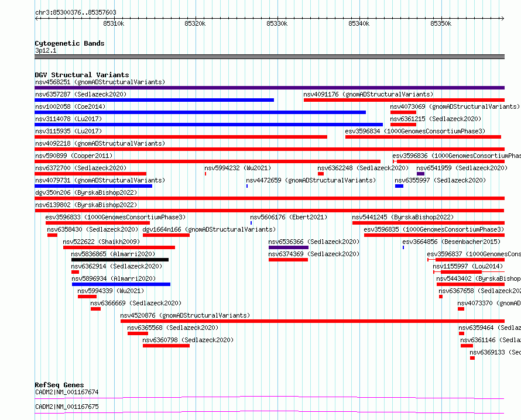Click the DGV Structural Variants track title

pyautogui.click(x=82, y=75)
